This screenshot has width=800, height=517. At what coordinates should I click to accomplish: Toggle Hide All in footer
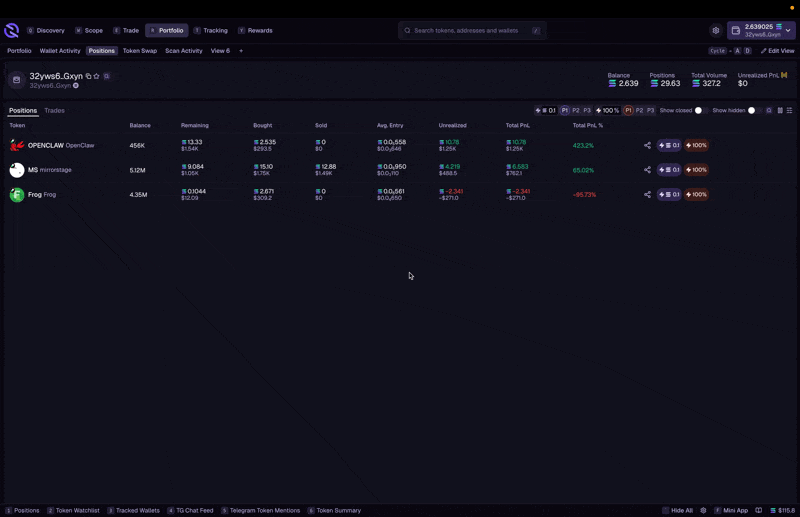pyautogui.click(x=678, y=510)
